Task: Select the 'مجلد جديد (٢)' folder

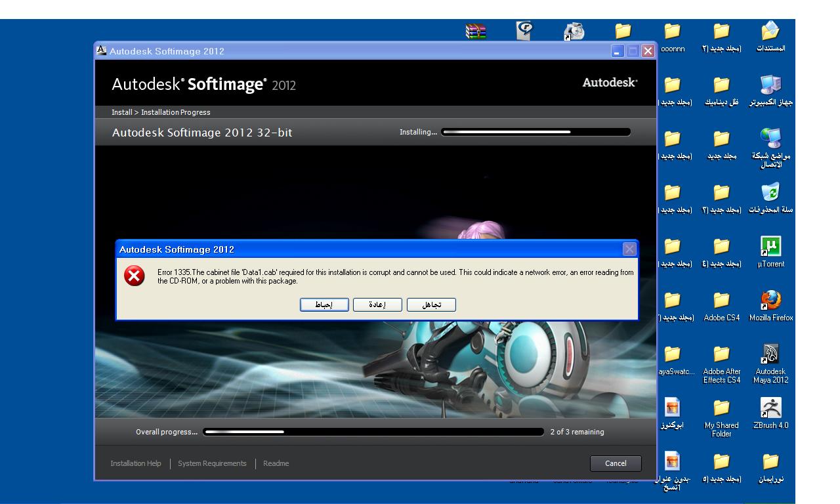Action: click(721, 37)
